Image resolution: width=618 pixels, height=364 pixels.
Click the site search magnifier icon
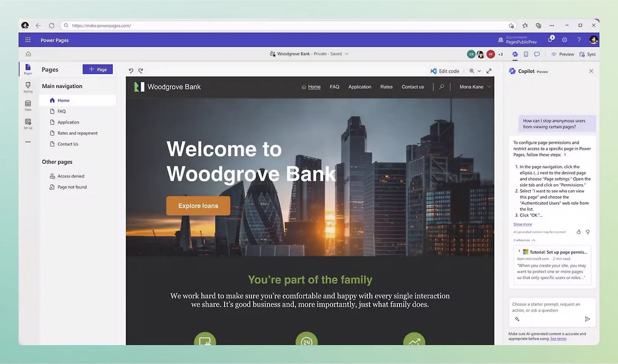(442, 87)
